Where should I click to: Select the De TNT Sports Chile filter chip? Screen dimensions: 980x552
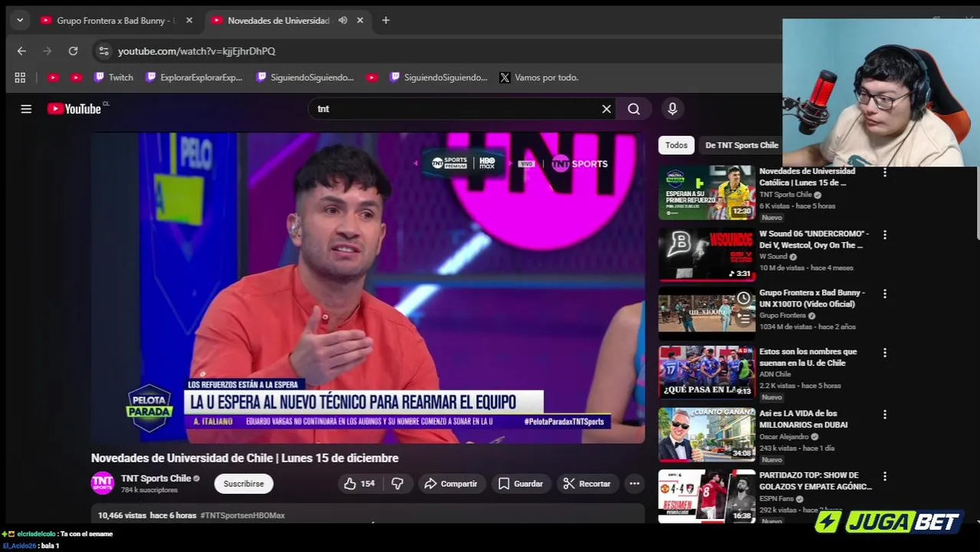pos(742,145)
